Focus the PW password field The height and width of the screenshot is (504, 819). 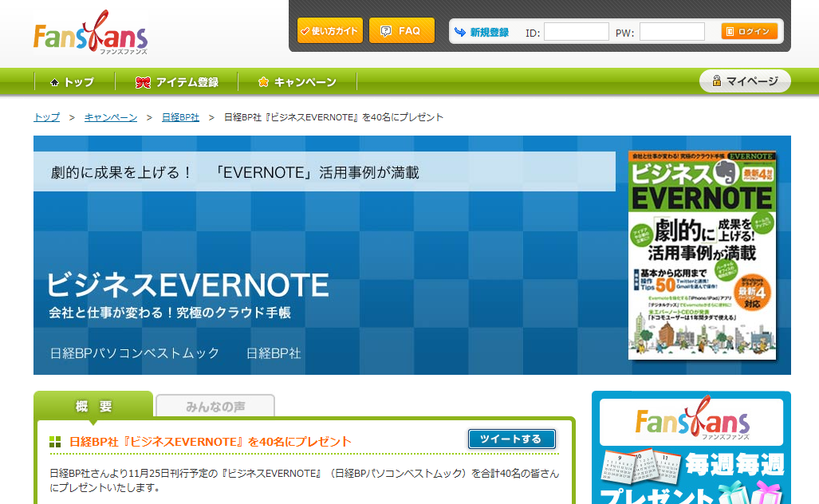click(671, 32)
